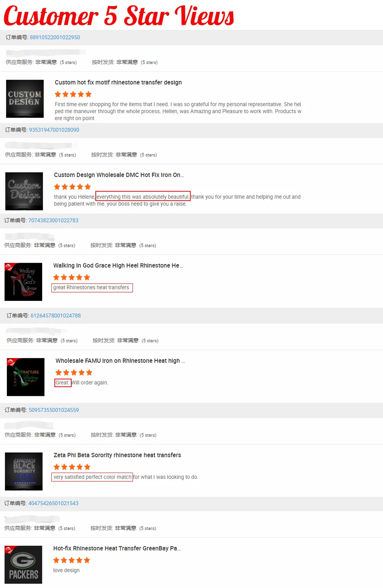This screenshot has width=383, height=588.
Task: Click the Custom Design black thumbnail image
Action: (x=25, y=99)
